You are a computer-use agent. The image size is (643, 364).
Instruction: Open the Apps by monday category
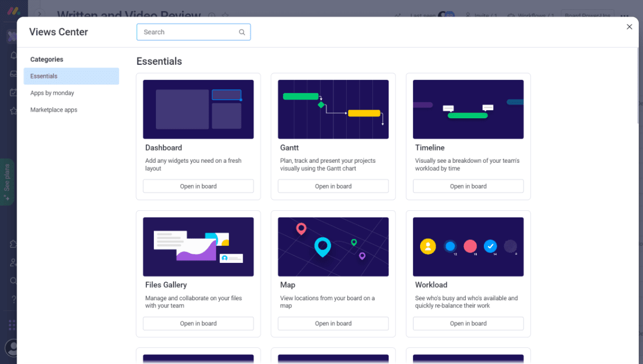(x=53, y=93)
